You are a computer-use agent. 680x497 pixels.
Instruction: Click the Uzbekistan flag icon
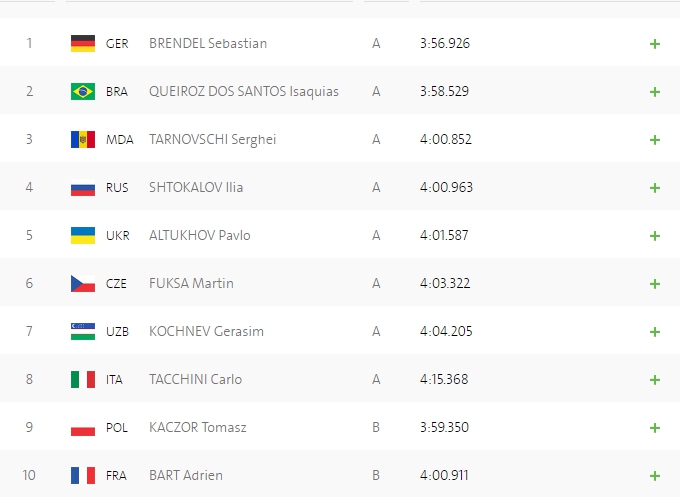(x=82, y=331)
